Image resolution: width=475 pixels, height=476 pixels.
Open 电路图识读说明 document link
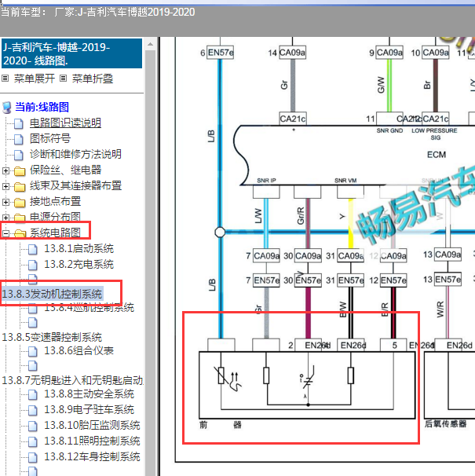[65, 123]
